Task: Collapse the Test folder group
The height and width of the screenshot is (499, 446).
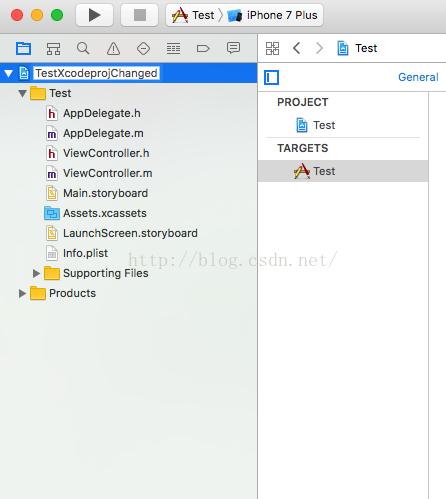Action: tap(22, 93)
